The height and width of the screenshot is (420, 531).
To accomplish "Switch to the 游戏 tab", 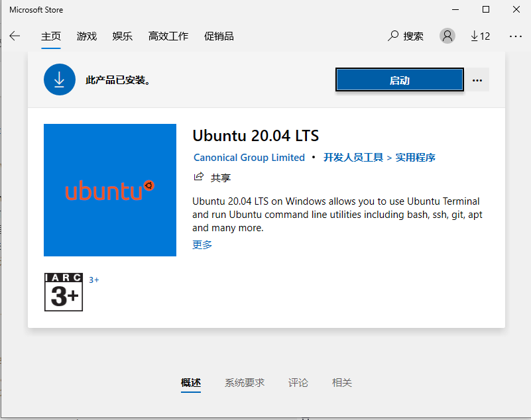I will (87, 36).
